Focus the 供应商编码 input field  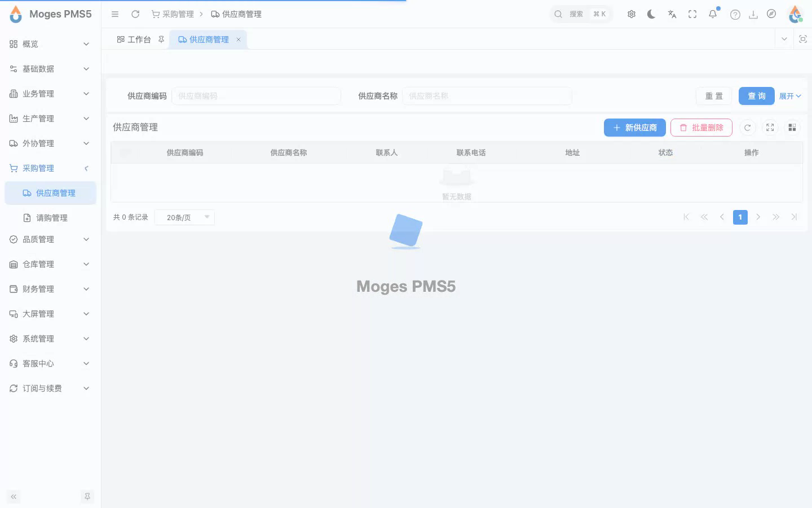(x=256, y=96)
